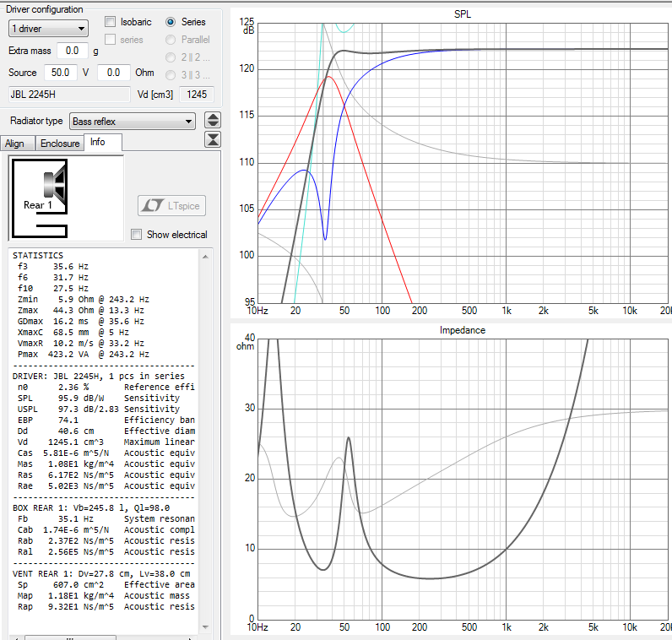Click the Impedance plot area

(463, 480)
